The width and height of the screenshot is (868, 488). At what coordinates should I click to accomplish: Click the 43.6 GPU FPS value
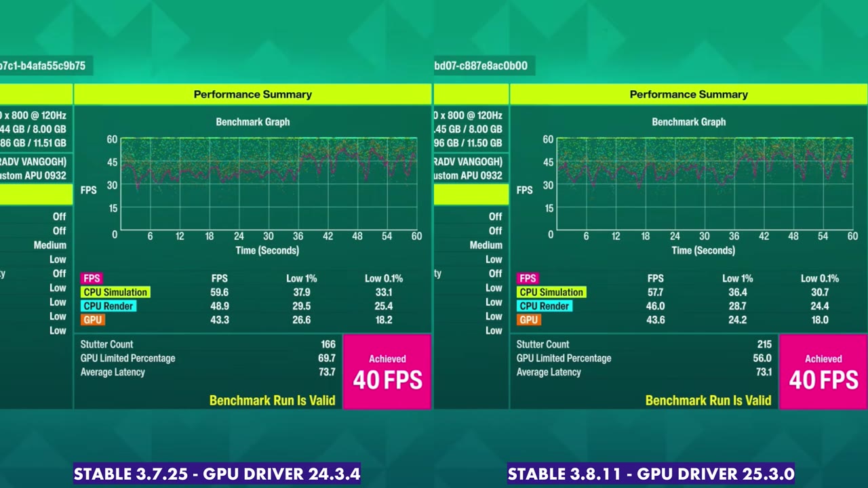(656, 320)
